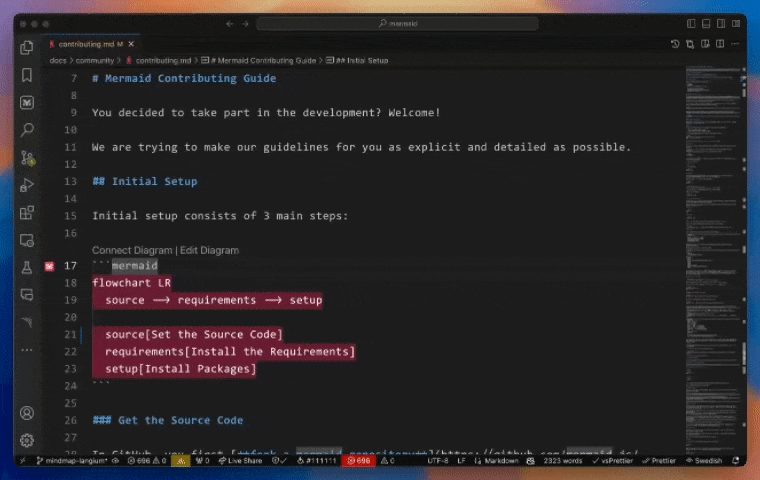Click the Connect Diagram code lens
The width and height of the screenshot is (760, 480).
[x=132, y=250]
